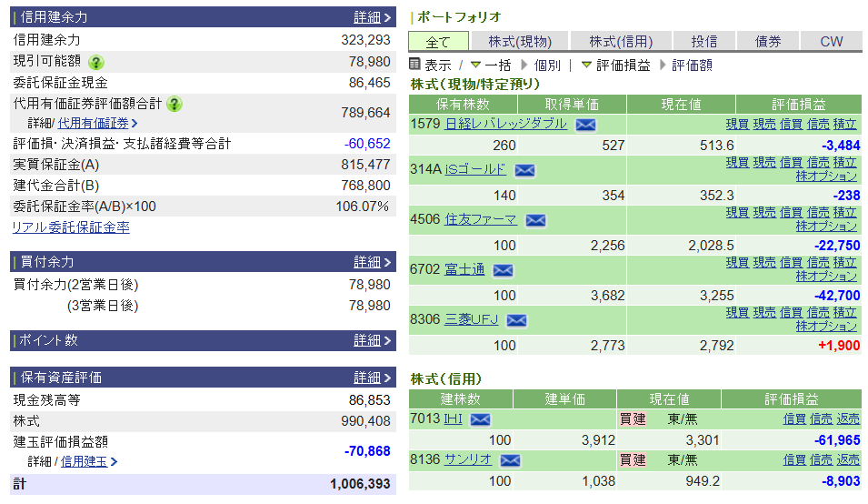Open the mail alert for サンリオ
868x504 pixels.
click(510, 460)
